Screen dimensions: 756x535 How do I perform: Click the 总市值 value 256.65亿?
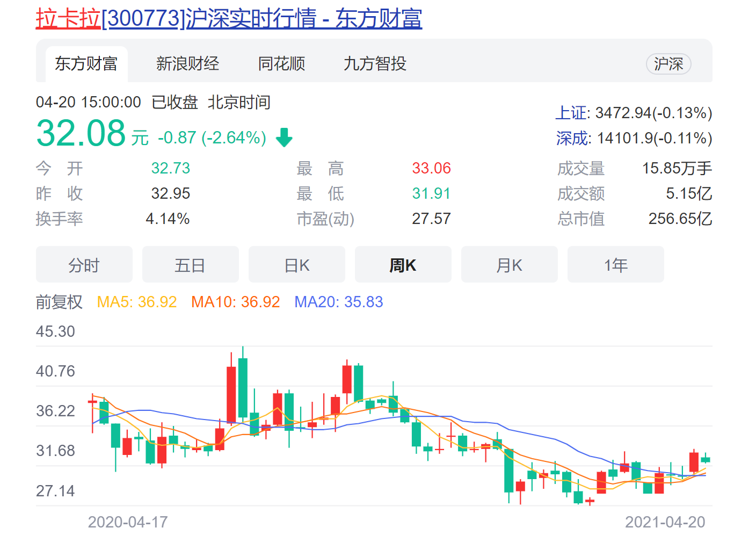[680, 219]
